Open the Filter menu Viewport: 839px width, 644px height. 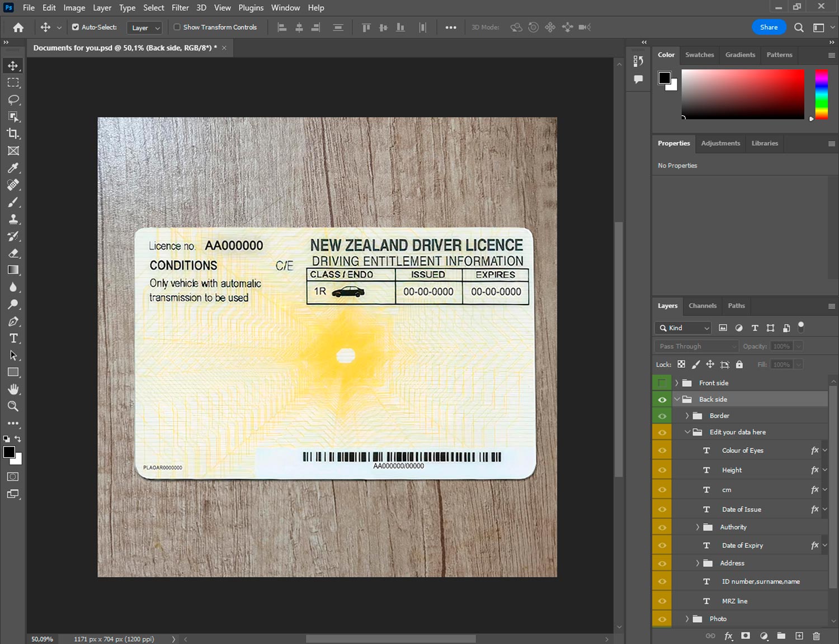pos(180,8)
